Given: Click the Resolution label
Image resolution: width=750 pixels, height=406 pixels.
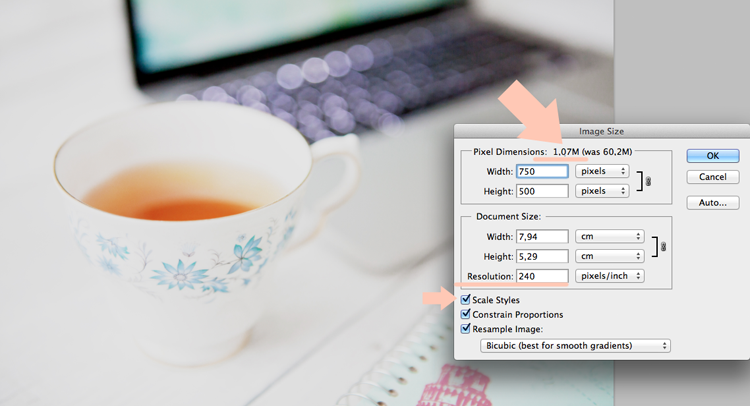Looking at the screenshot, I should [490, 276].
